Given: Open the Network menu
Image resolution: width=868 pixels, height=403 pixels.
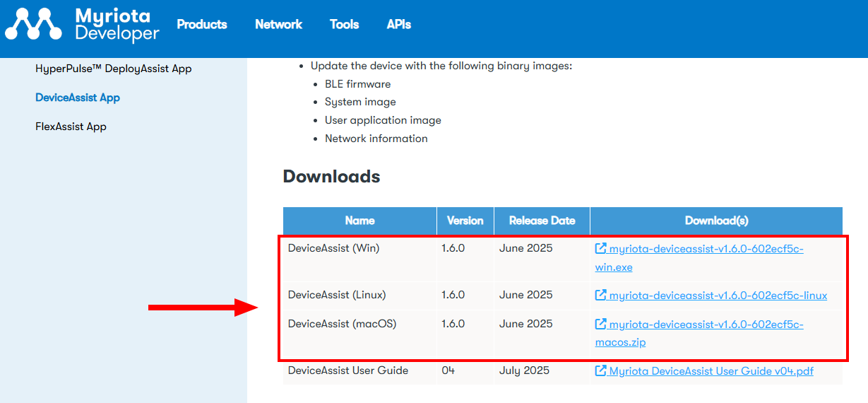Looking at the screenshot, I should (278, 25).
